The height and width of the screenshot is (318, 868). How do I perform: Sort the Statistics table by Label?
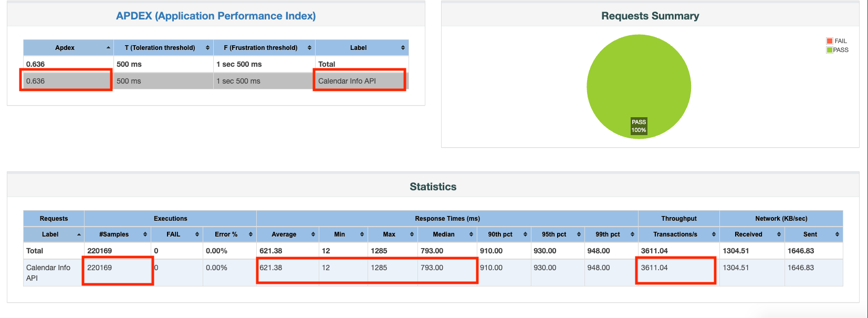click(x=54, y=234)
